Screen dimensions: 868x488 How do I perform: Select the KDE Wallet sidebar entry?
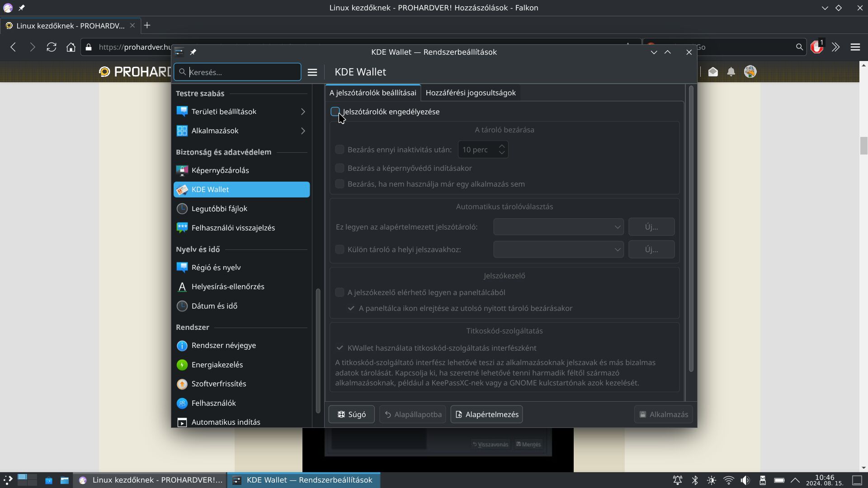tap(241, 189)
